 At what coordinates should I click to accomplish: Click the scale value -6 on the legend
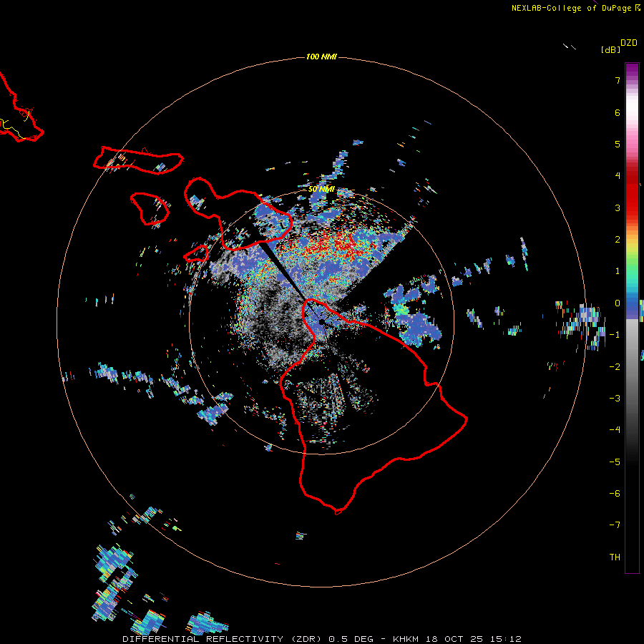[615, 494]
